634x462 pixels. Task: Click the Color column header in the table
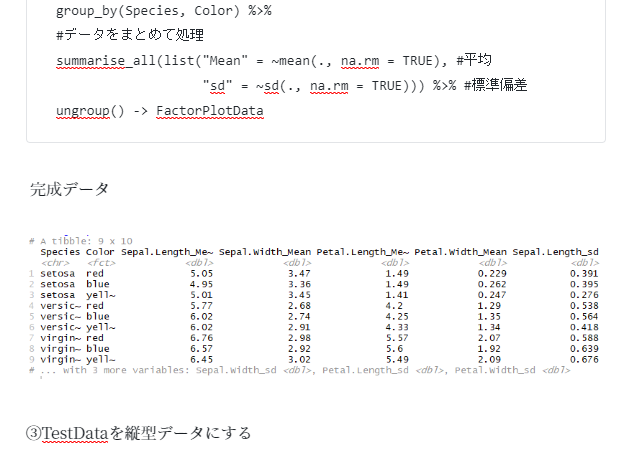100,252
